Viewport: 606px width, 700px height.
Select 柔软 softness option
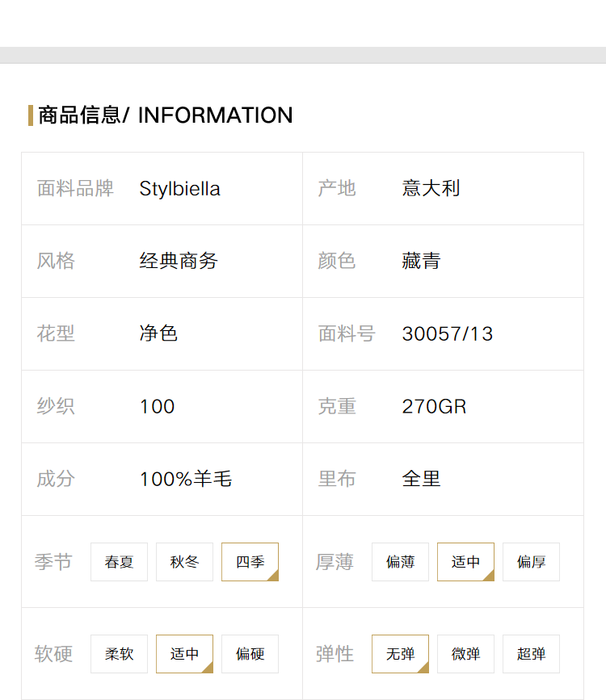click(119, 653)
